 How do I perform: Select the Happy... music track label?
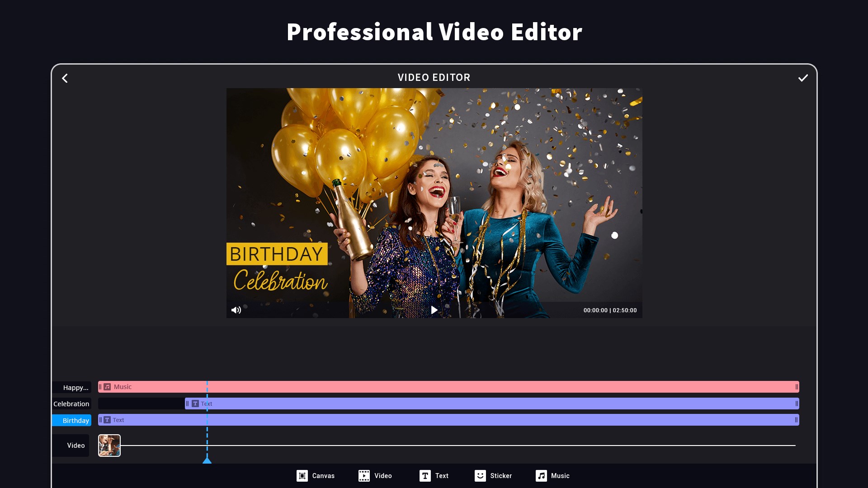click(x=72, y=387)
